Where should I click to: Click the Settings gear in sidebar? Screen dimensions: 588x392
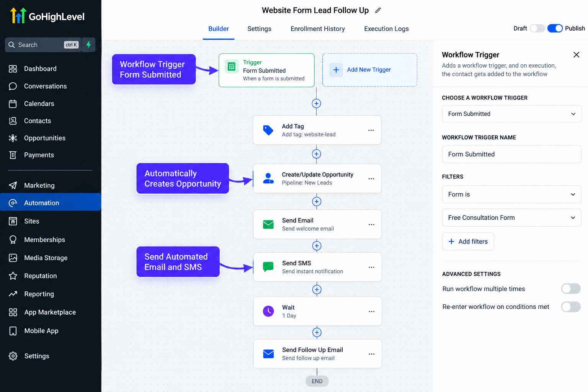tap(13, 356)
